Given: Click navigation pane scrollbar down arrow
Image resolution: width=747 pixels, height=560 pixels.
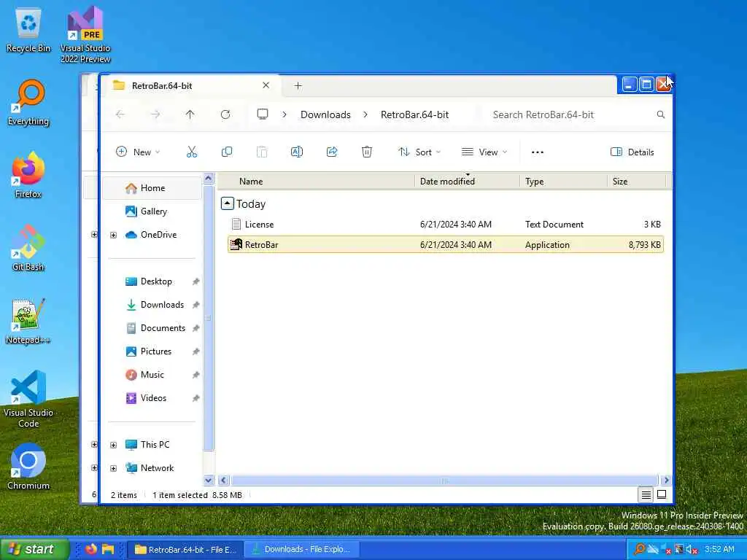Looking at the screenshot, I should tap(208, 480).
